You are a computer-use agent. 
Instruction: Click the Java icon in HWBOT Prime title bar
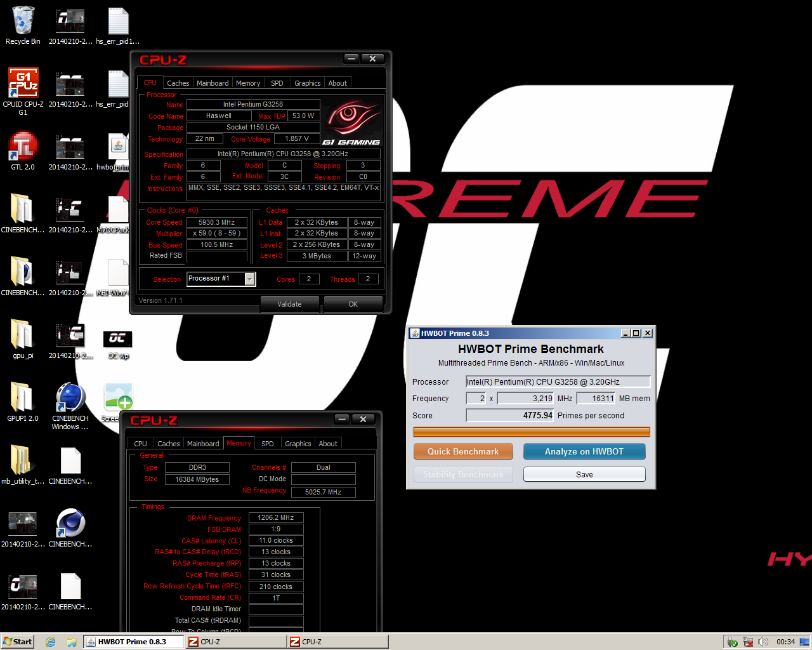(415, 333)
